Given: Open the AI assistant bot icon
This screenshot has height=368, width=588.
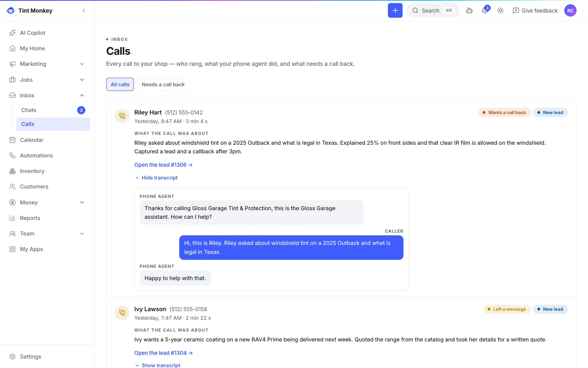Looking at the screenshot, I should (470, 11).
